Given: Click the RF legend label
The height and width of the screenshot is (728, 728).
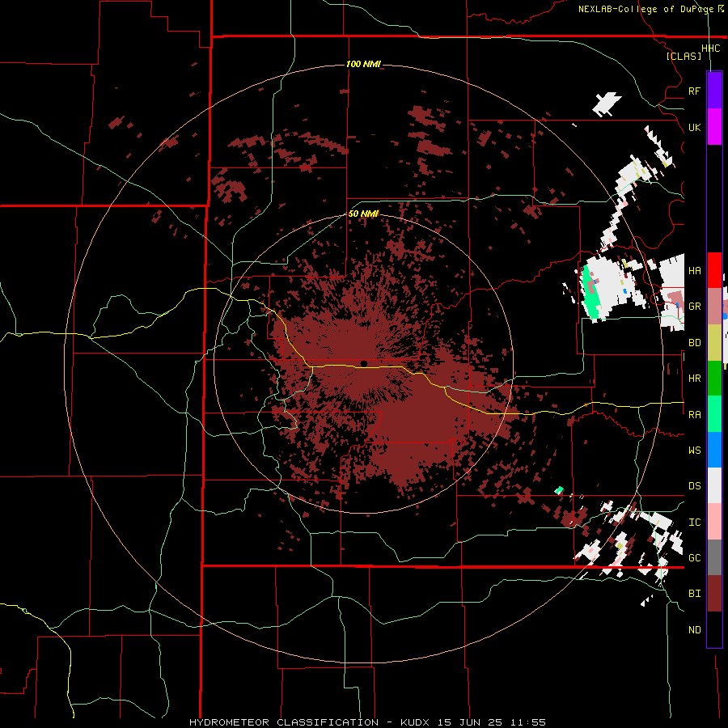Looking at the screenshot, I should [694, 91].
